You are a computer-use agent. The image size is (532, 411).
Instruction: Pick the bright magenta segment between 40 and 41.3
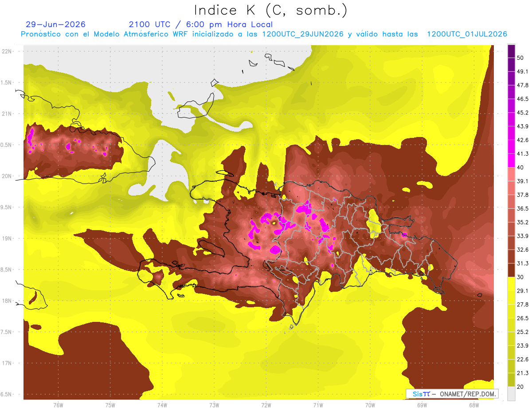point(511,160)
